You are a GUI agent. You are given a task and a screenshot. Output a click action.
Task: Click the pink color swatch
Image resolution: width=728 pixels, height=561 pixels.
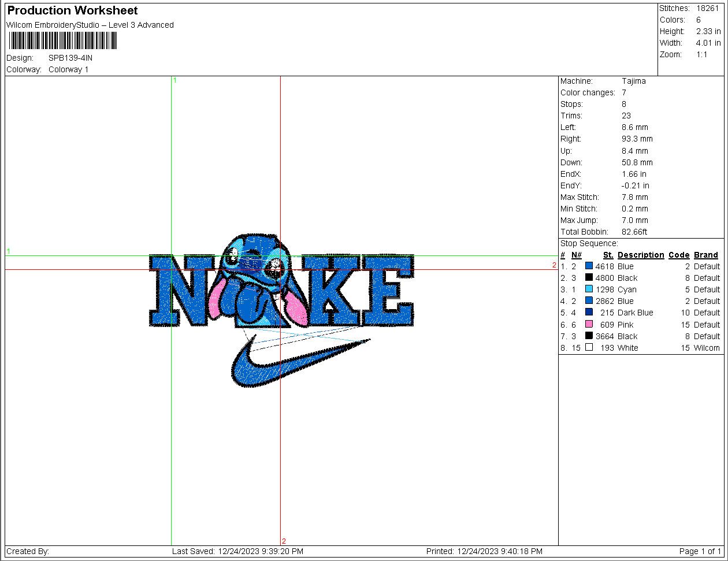point(589,325)
